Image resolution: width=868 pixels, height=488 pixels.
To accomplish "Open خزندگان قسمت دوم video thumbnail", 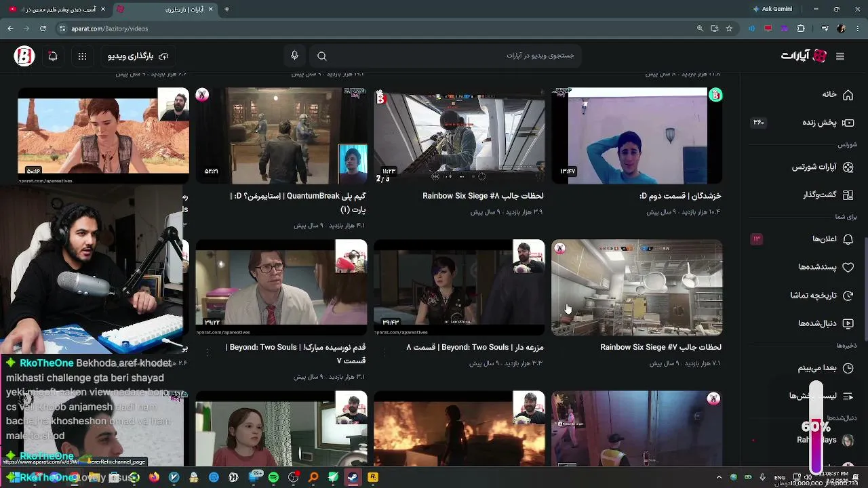I will coord(637,136).
